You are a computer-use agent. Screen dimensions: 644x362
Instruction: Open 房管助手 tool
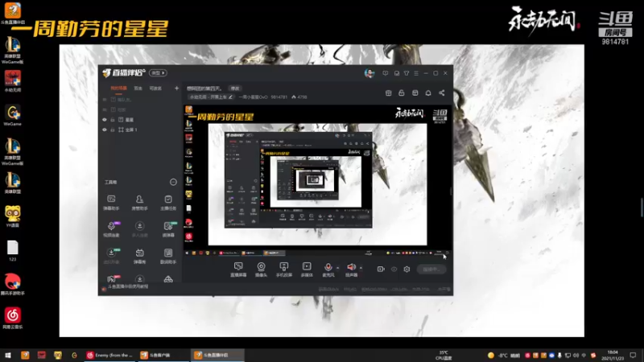(139, 203)
